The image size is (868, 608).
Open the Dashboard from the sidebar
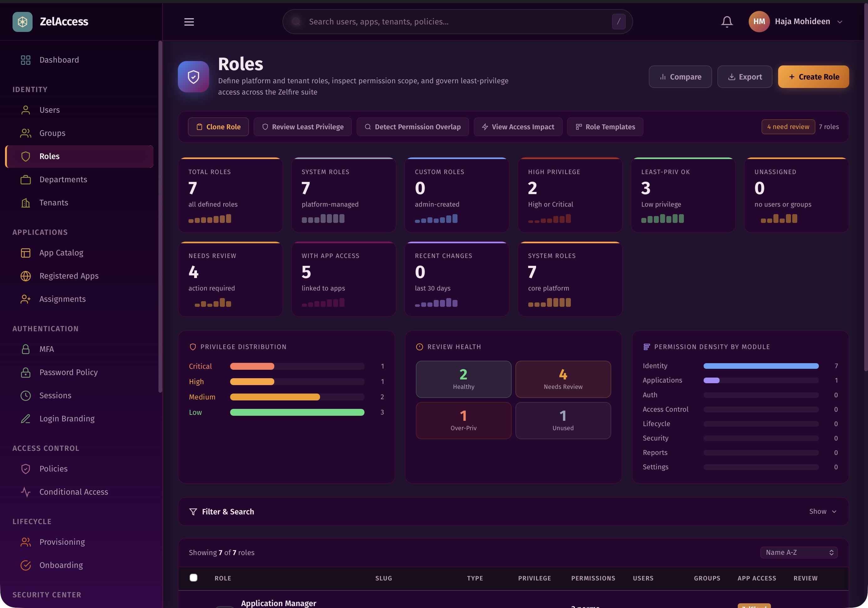tap(59, 60)
